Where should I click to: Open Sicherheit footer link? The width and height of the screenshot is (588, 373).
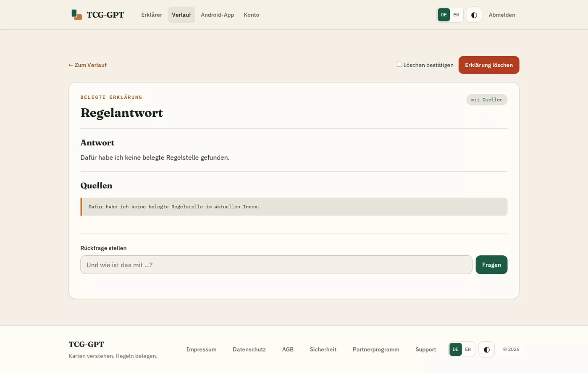323,349
